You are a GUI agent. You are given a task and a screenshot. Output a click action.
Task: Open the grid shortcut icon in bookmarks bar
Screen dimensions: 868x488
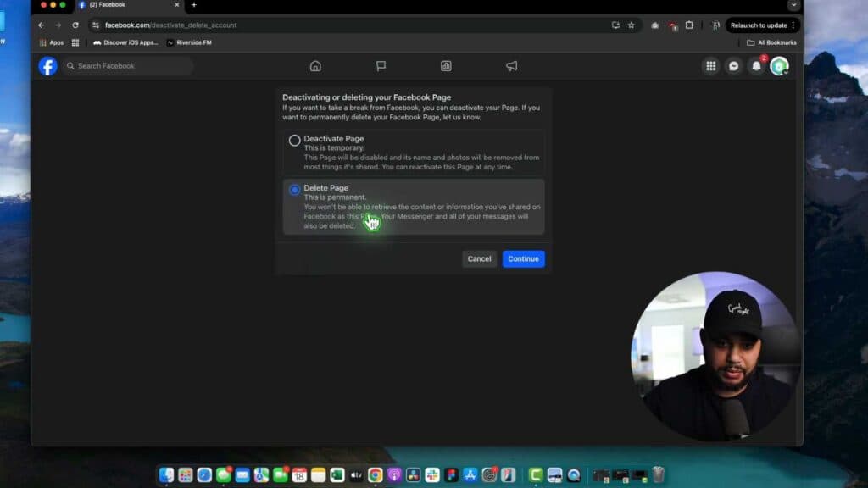coord(75,42)
